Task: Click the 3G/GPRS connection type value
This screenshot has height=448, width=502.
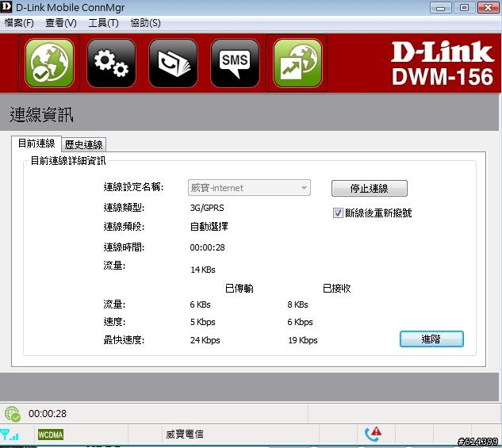Action: 207,208
